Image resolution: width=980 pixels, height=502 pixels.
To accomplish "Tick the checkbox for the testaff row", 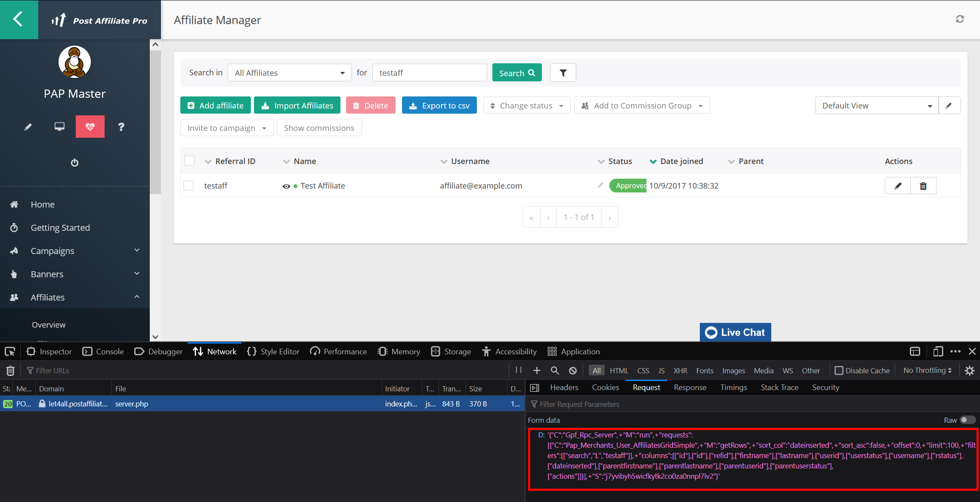I will click(x=189, y=186).
